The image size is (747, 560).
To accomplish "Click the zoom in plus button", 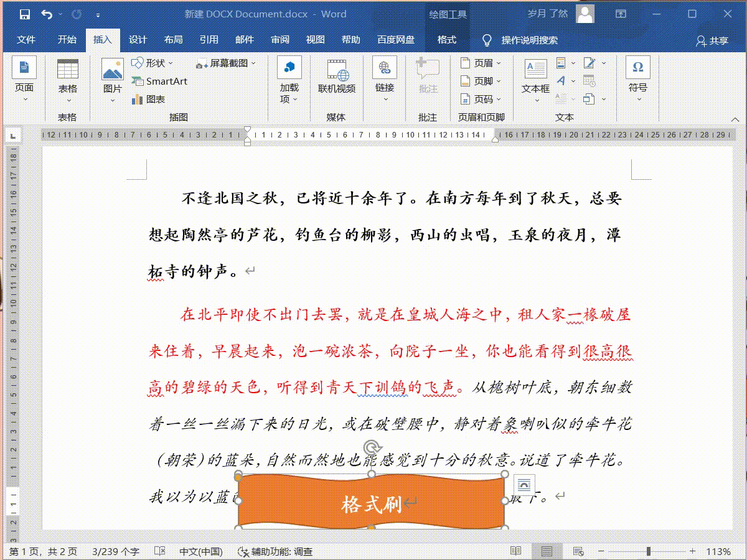I will [692, 552].
